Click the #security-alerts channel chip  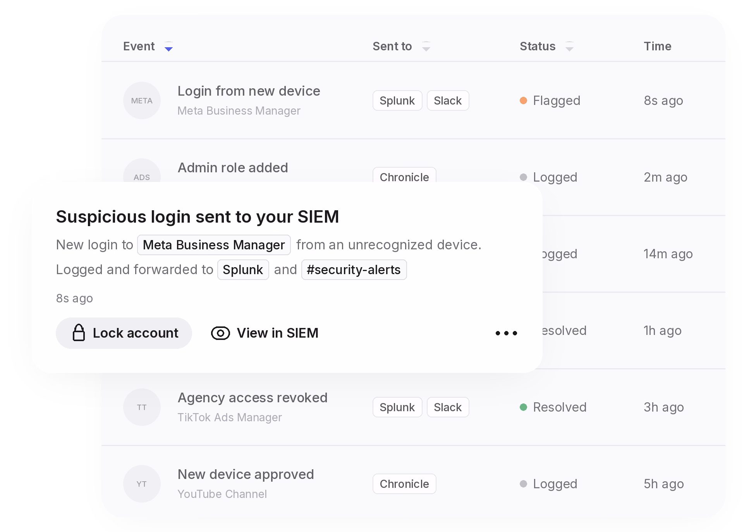[x=354, y=270]
